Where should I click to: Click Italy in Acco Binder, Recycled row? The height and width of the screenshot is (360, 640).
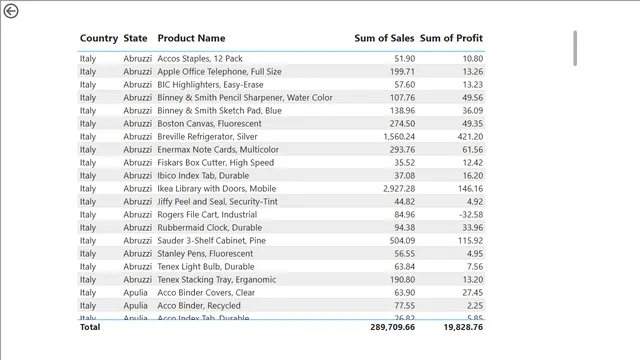tap(88, 306)
